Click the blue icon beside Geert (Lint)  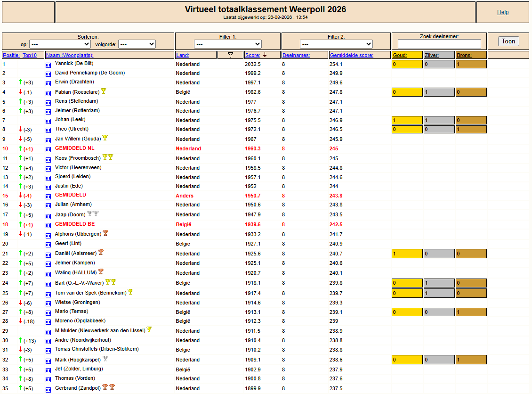[x=48, y=245]
